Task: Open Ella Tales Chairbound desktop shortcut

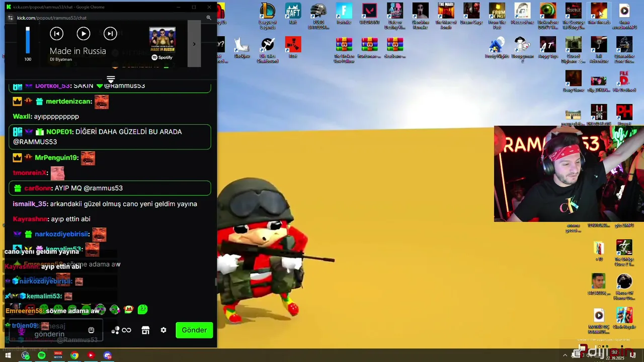Action: pyautogui.click(x=267, y=50)
